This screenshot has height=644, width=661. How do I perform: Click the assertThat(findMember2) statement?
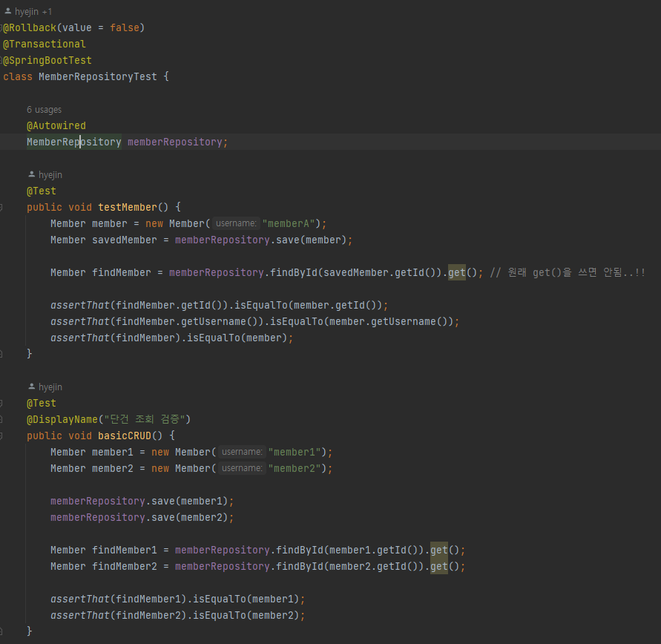(x=178, y=616)
